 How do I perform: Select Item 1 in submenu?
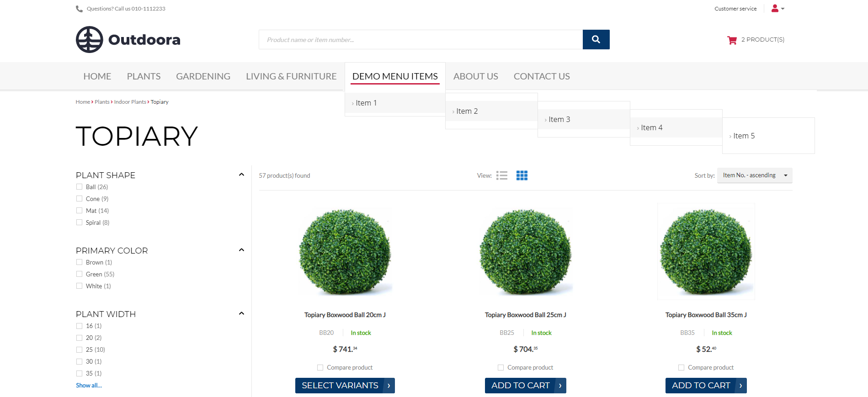click(x=395, y=103)
